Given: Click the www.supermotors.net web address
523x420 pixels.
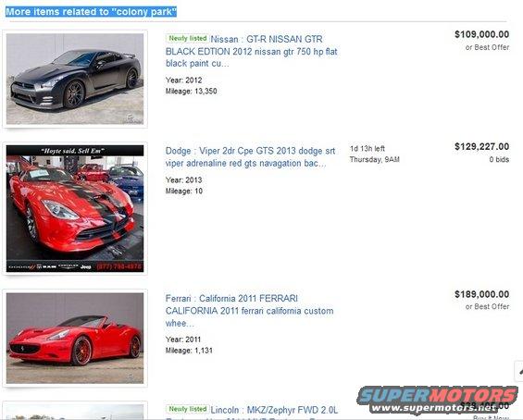Looking at the screenshot, I should click(433, 408).
